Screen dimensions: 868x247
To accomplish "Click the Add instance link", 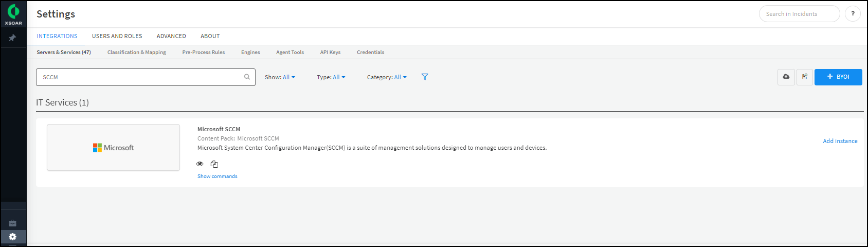I will coord(840,141).
